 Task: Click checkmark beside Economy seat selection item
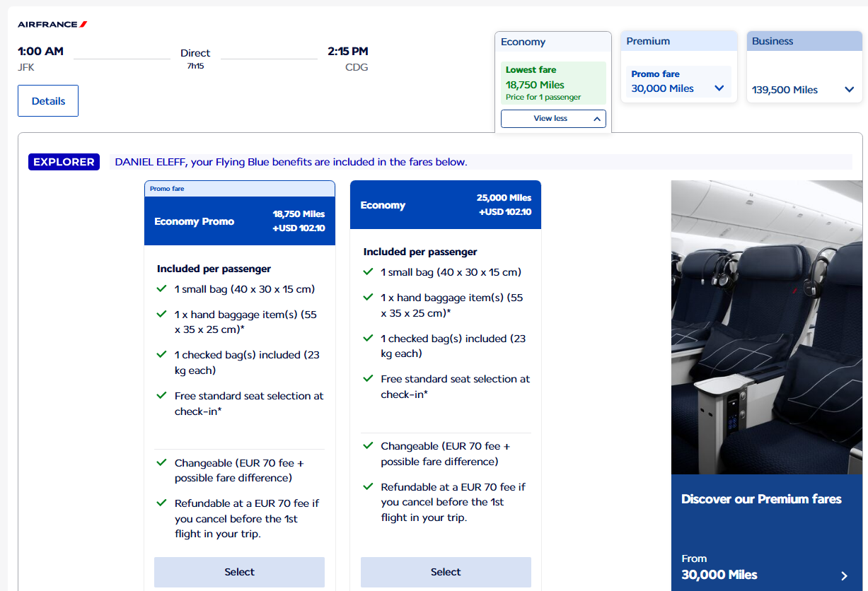[x=368, y=378]
